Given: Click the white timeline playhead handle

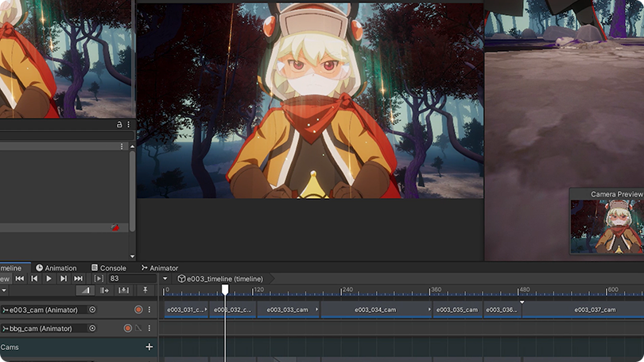Looking at the screenshot, I should [x=225, y=290].
